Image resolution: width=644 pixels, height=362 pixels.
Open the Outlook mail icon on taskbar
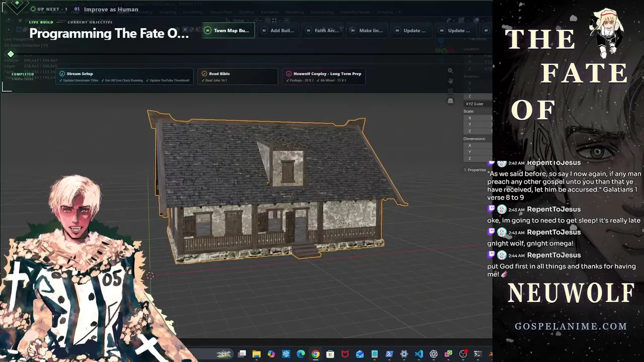point(360,354)
